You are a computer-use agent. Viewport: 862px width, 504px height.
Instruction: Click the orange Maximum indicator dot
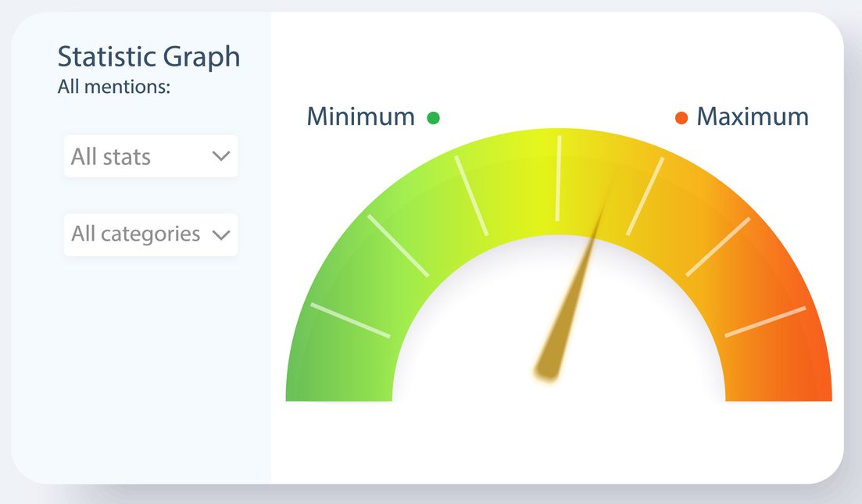pyautogui.click(x=681, y=118)
